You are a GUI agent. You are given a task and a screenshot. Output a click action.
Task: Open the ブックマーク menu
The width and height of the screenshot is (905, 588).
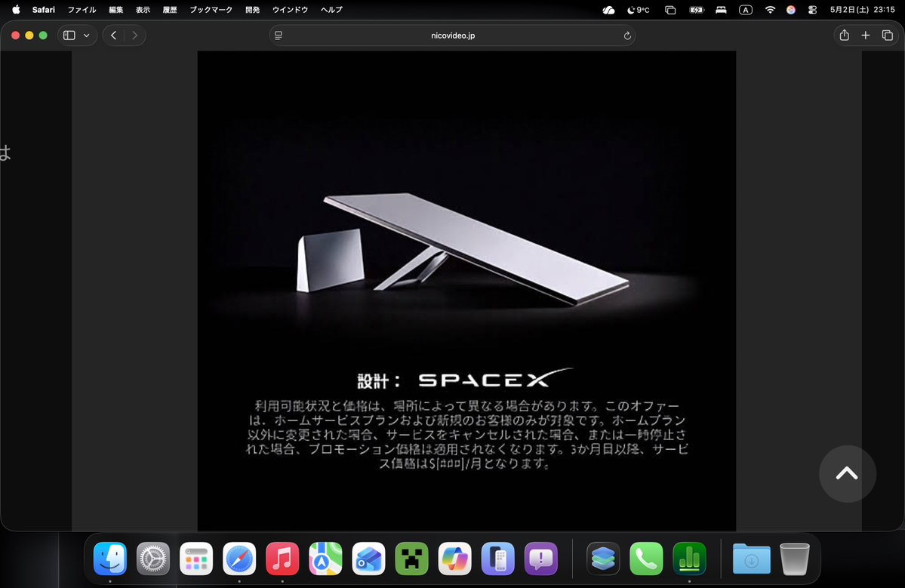[211, 9]
